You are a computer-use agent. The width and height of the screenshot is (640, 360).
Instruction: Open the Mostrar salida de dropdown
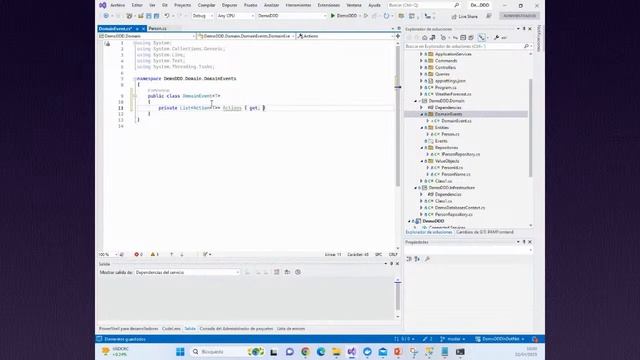coord(187,272)
